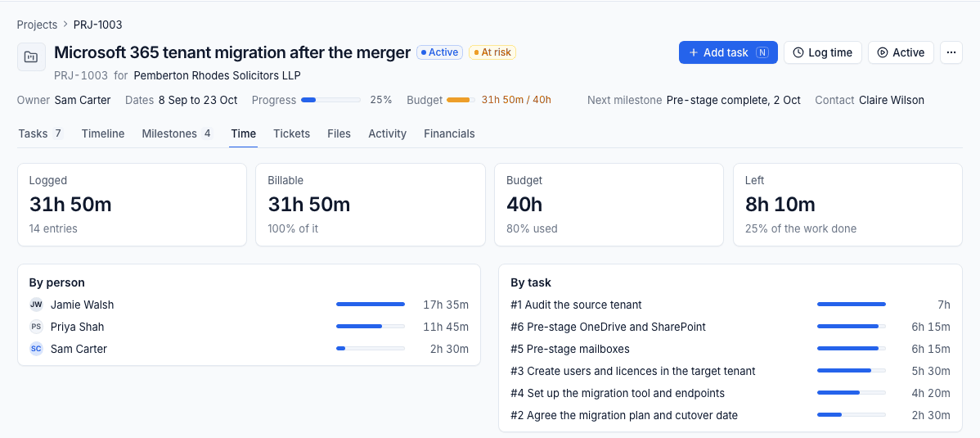Viewport: 980px width, 438px height.
Task: Click the bar for Pre-stage mailboxes
Action: point(852,348)
